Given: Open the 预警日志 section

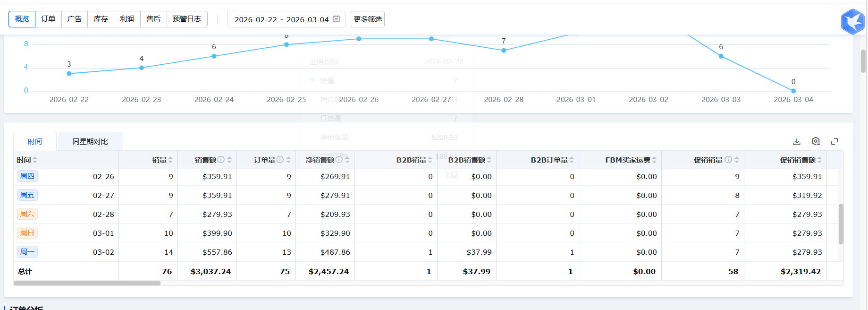Looking at the screenshot, I should tap(187, 19).
